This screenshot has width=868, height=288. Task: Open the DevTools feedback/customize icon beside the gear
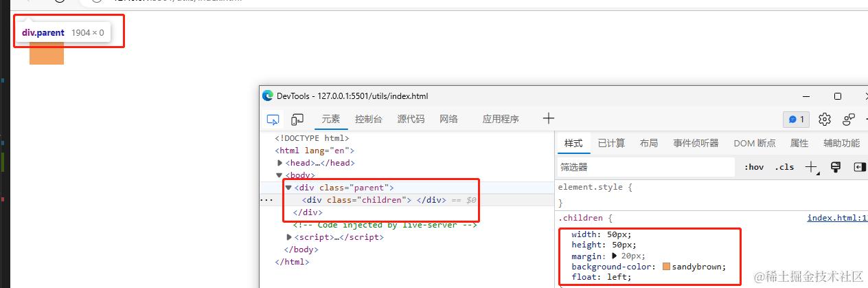pyautogui.click(x=849, y=119)
